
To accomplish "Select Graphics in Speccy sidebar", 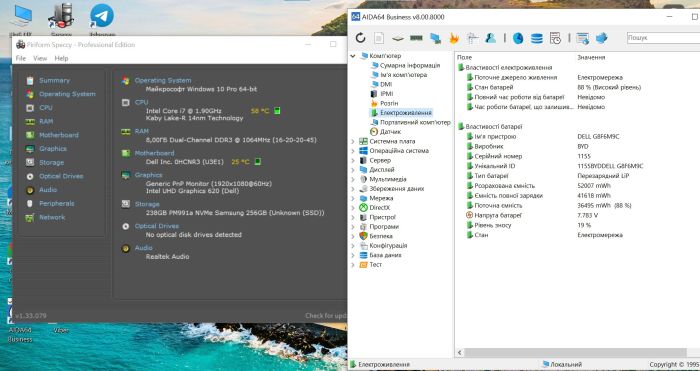I will (53, 149).
